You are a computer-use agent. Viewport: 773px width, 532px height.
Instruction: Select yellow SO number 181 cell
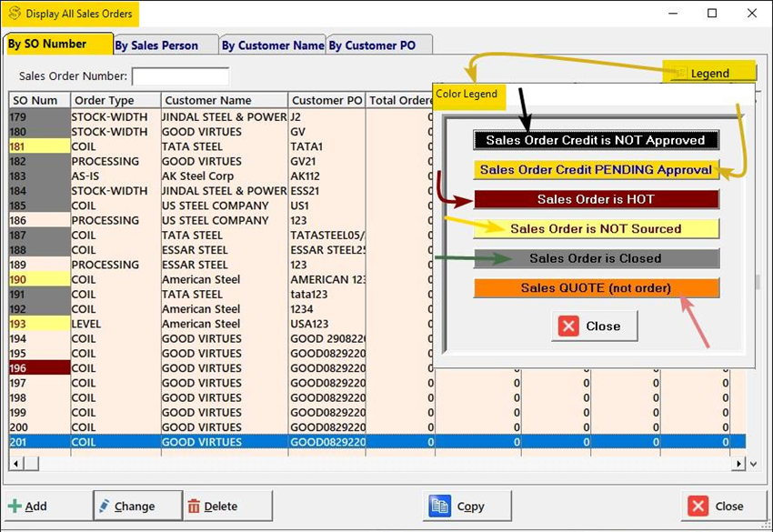[39, 146]
